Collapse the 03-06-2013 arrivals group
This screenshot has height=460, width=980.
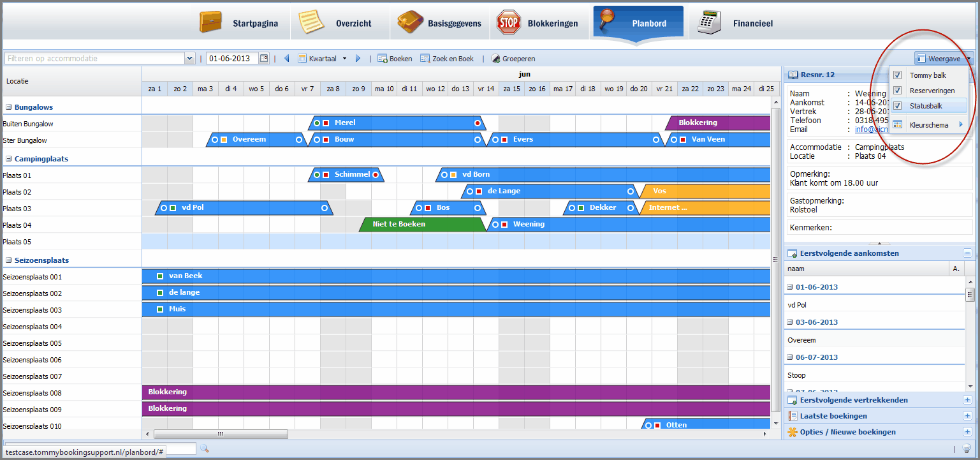coord(790,322)
